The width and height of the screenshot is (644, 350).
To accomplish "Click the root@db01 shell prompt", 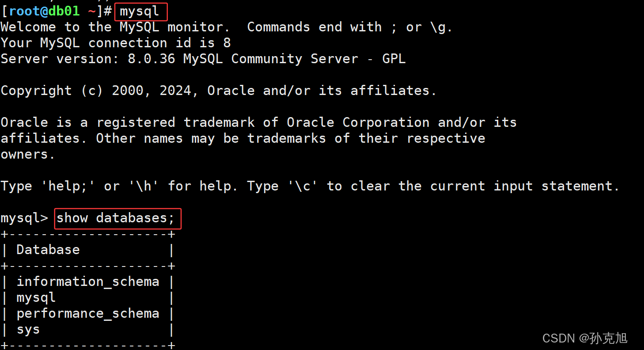I will (56, 11).
